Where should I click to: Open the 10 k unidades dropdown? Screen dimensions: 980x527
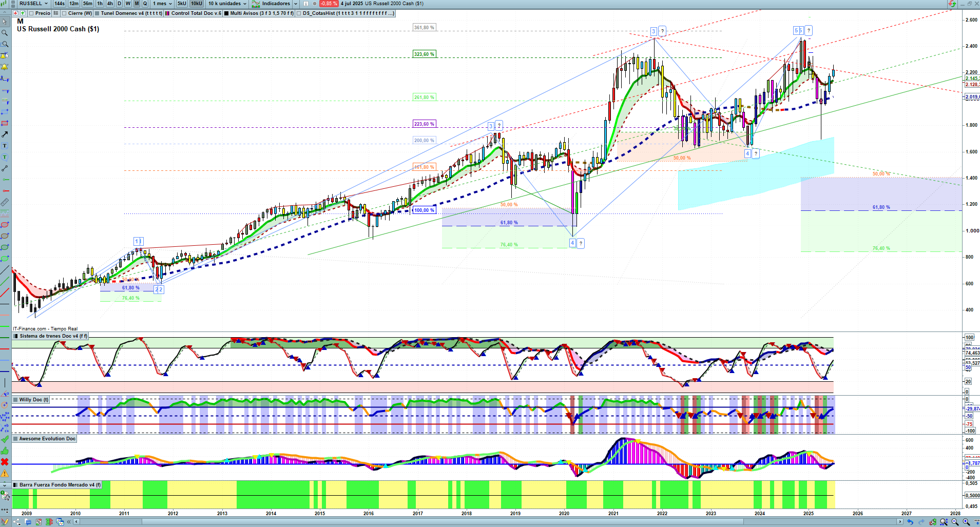pyautogui.click(x=227, y=4)
